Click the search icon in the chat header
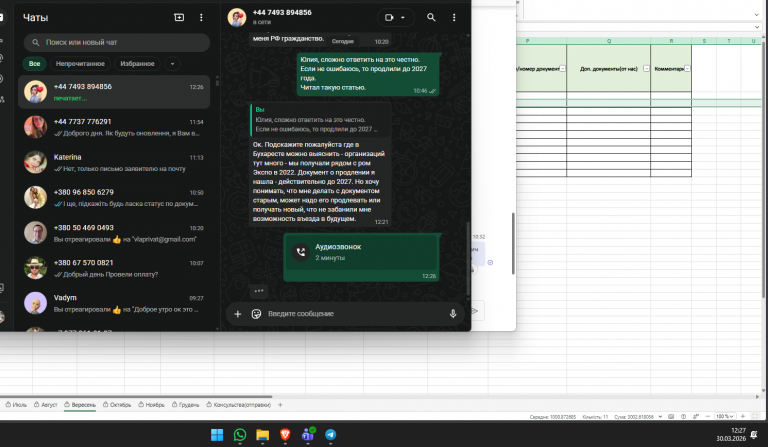Image resolution: width=768 pixels, height=447 pixels. (431, 17)
